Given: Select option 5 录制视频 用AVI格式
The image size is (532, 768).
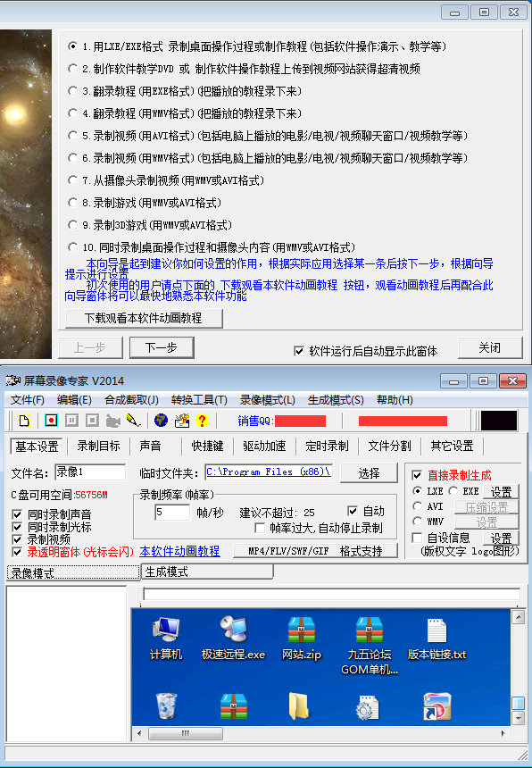Looking at the screenshot, I should 73,135.
